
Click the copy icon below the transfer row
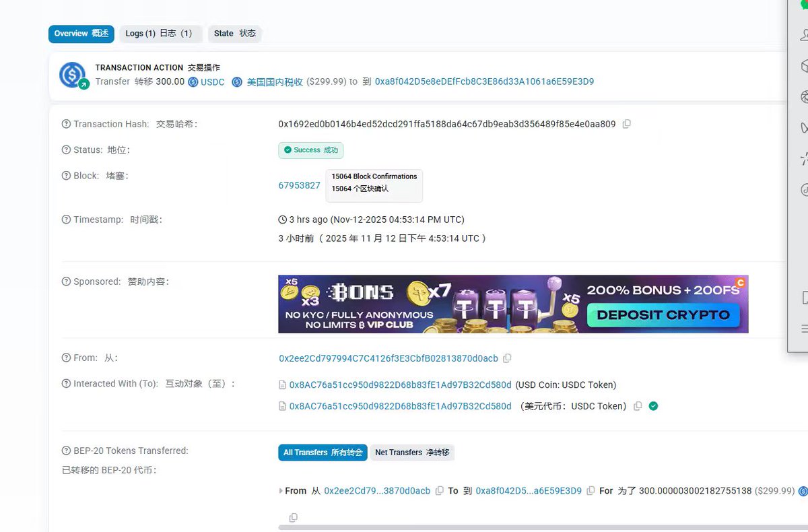pos(293,517)
